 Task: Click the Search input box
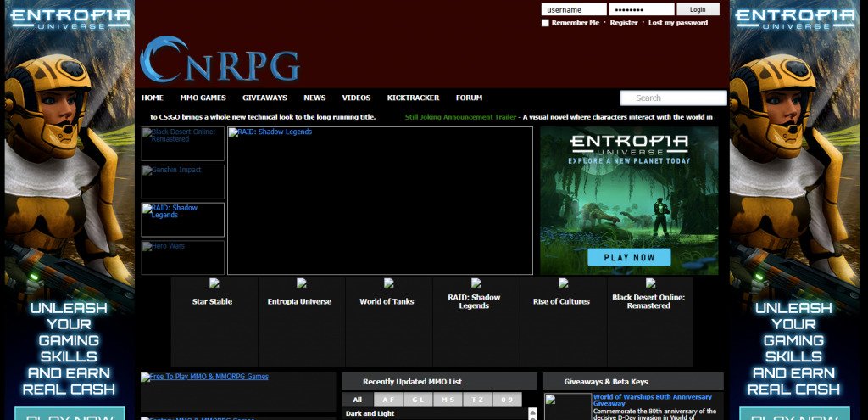[x=673, y=98]
